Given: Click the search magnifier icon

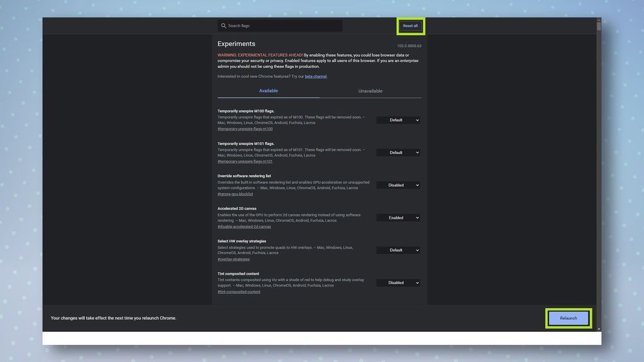Looking at the screenshot, I should tap(223, 26).
